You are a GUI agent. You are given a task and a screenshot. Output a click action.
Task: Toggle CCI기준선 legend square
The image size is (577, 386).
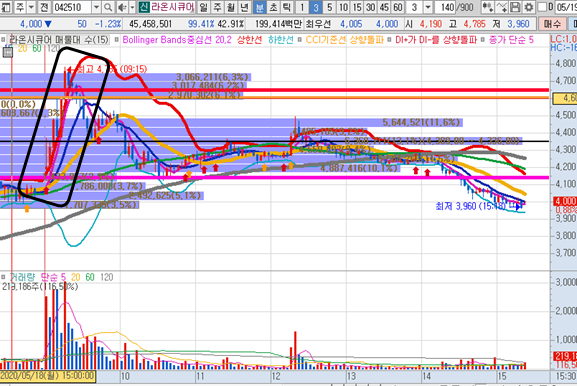pos(299,39)
